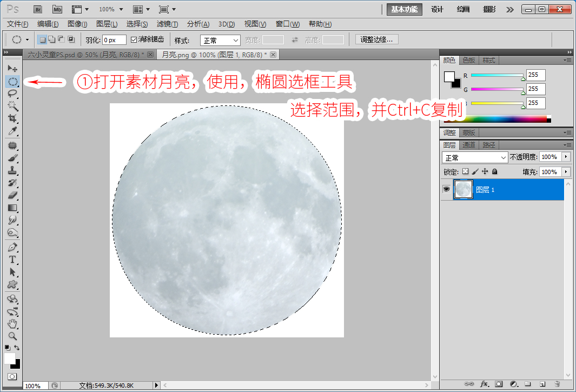Select the Horizontal Type tool
Screen dimensions: 576x392
[12, 260]
